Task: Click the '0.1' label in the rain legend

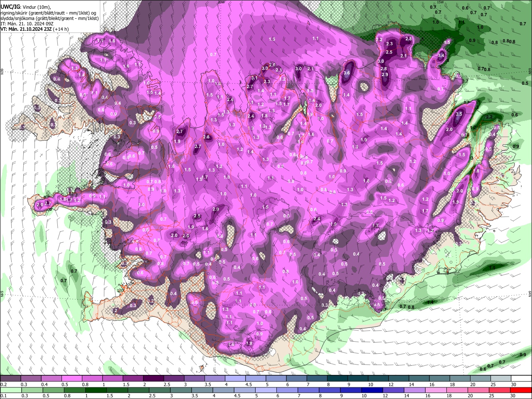Action: (3, 396)
